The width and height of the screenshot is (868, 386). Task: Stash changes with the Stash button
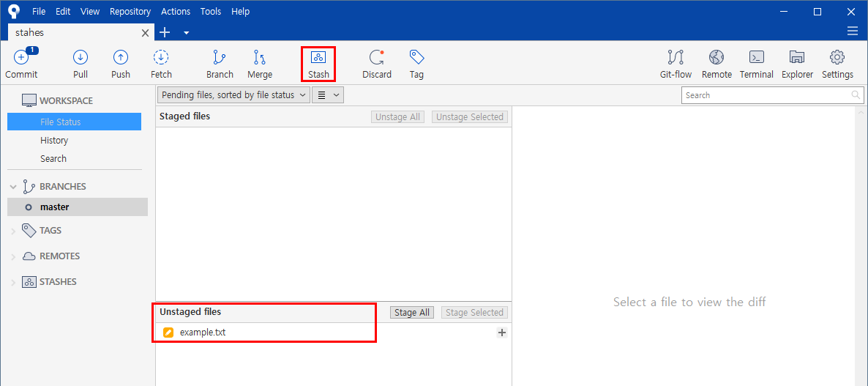coord(318,63)
